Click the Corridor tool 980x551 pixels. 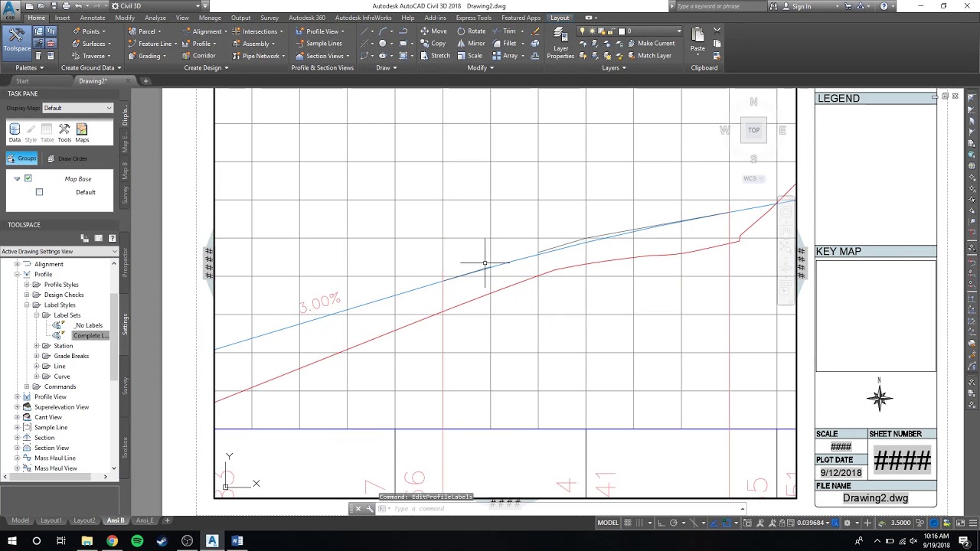(198, 56)
